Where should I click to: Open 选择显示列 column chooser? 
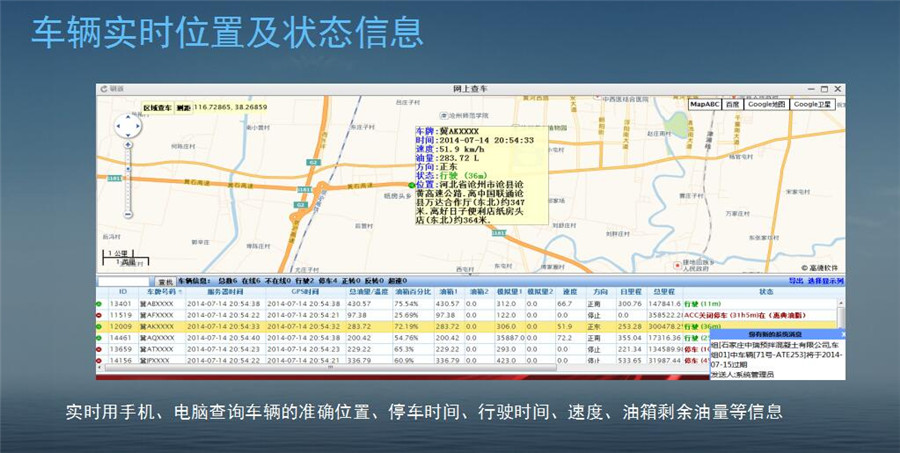pyautogui.click(x=825, y=282)
